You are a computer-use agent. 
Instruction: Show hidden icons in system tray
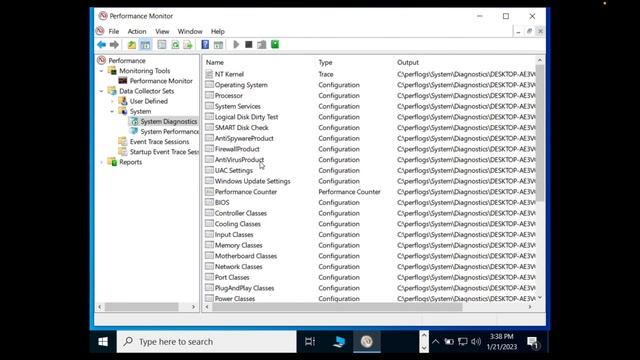pos(436,342)
